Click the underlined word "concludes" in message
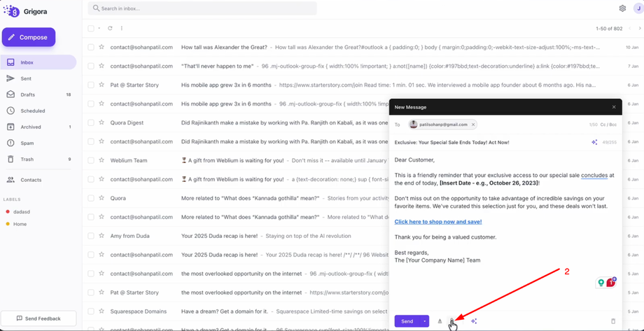 (594, 176)
